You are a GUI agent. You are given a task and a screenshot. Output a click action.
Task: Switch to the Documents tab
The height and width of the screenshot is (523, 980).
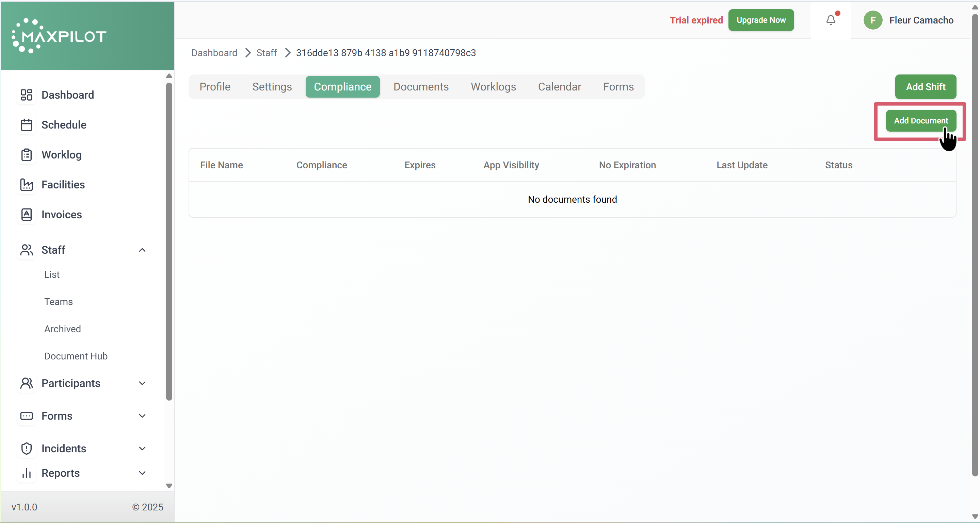tap(421, 87)
